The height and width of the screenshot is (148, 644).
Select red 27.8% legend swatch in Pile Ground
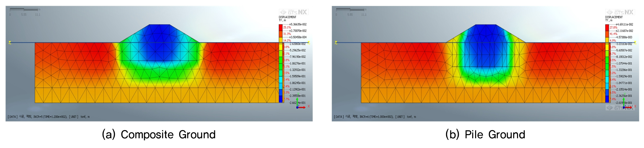pos(607,28)
